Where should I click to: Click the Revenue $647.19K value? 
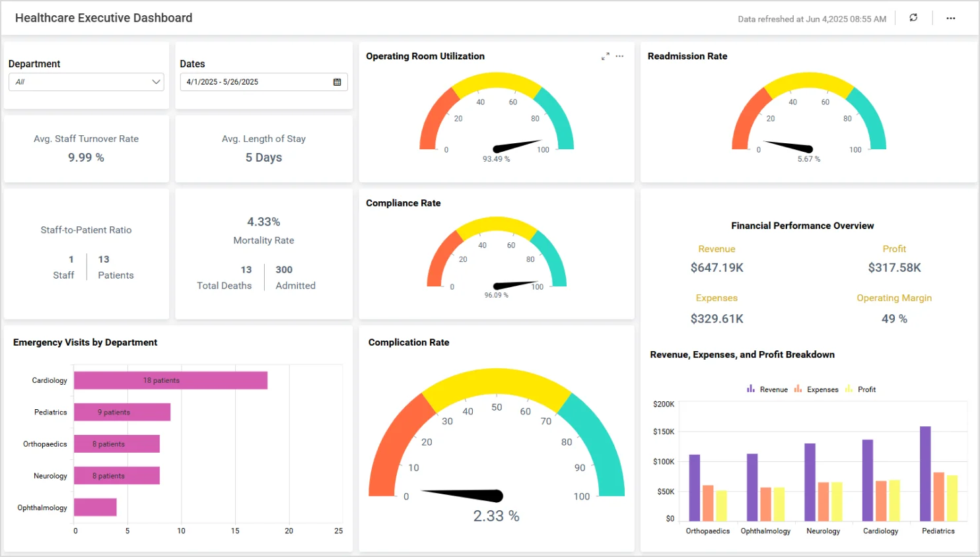point(717,268)
